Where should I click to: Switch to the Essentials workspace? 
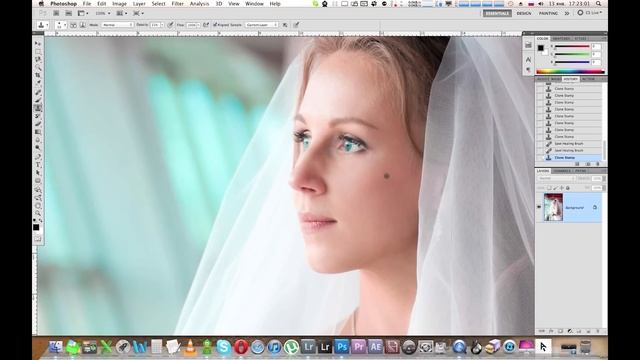click(497, 13)
